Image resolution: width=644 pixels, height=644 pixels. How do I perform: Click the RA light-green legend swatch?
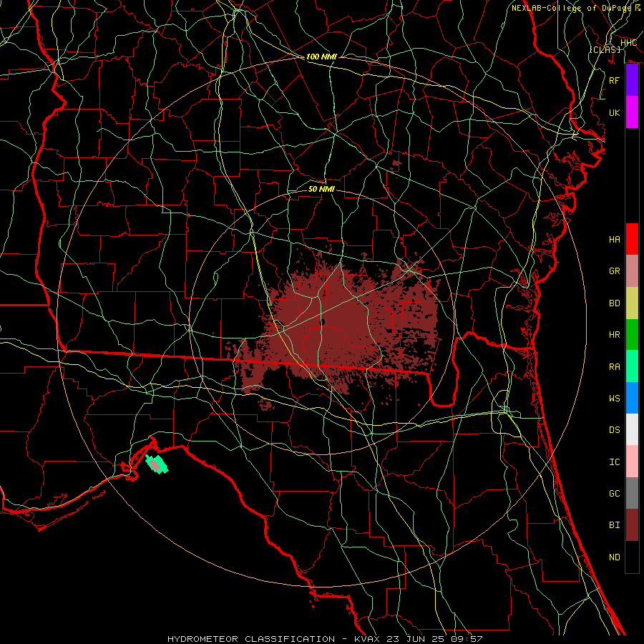click(x=632, y=366)
